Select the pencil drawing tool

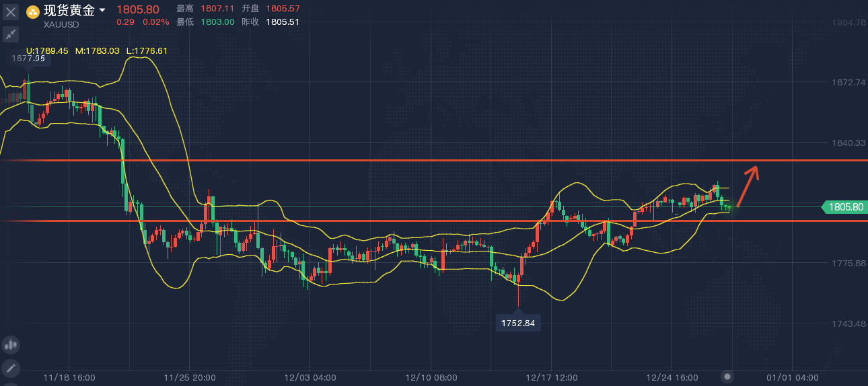tap(10, 368)
